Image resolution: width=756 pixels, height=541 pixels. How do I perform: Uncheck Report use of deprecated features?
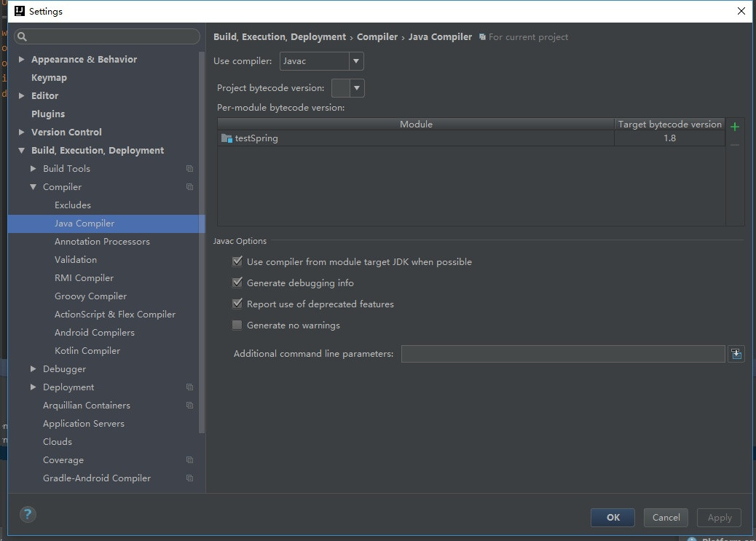(237, 304)
